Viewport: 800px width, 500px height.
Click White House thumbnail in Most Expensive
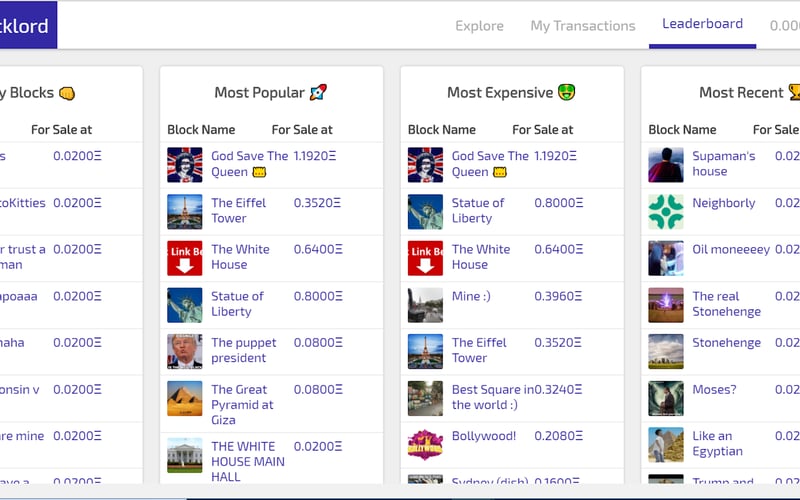point(426,258)
